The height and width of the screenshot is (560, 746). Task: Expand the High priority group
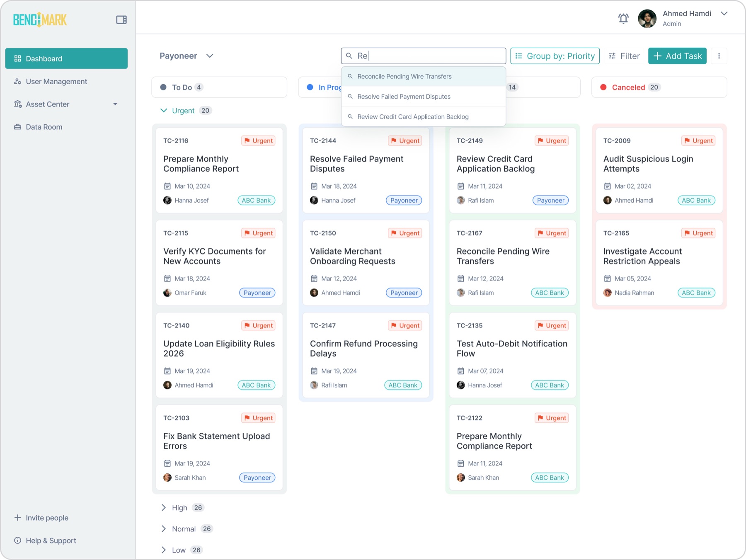164,507
